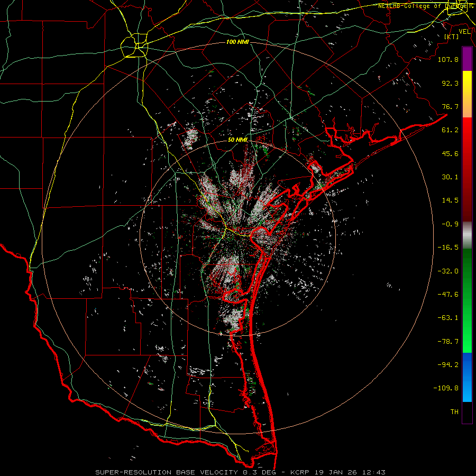
Task: Click the VEL legend title
Action: [464, 32]
